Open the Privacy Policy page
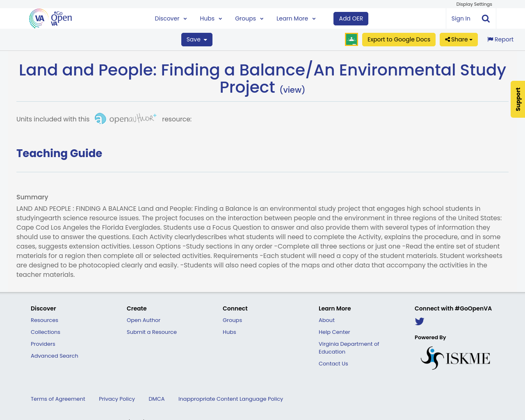The height and width of the screenshot is (420, 525). tap(116, 399)
